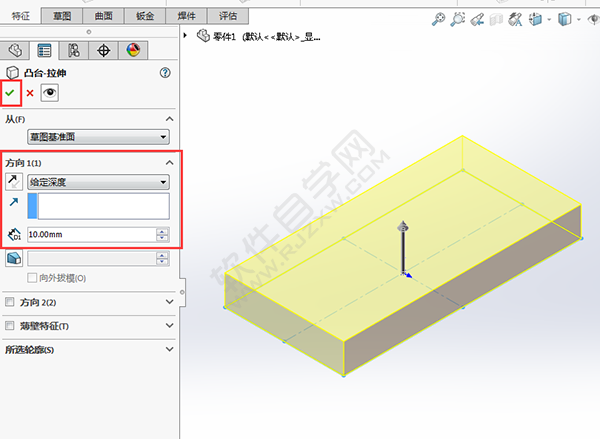Collapse the 方向 1(1) section
The image size is (600, 439).
click(170, 163)
